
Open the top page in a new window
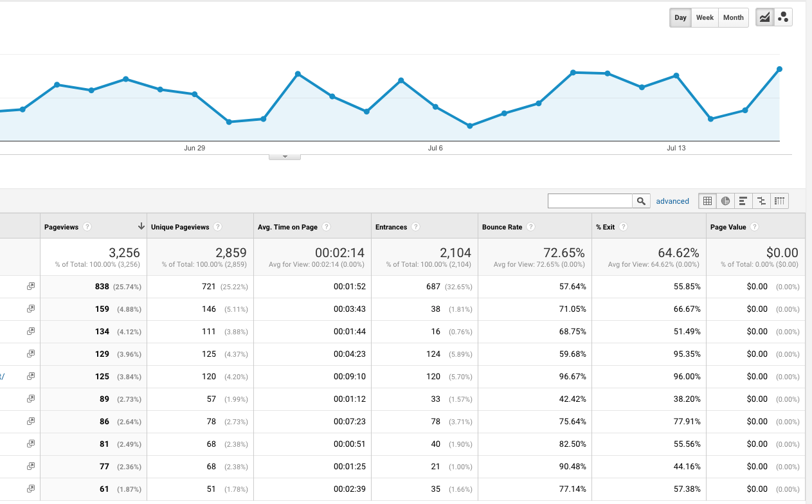(30, 286)
